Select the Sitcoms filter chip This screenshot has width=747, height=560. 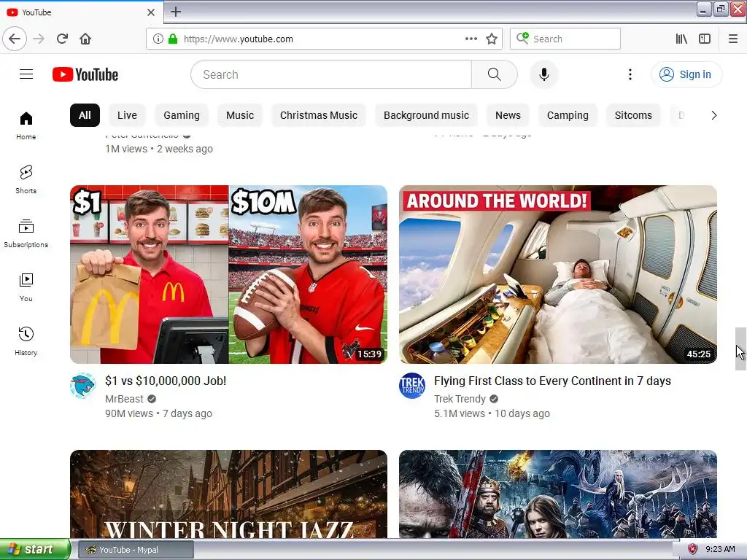(633, 115)
